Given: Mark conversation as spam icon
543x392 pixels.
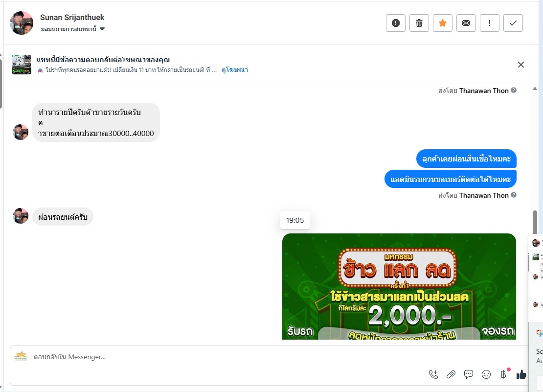Looking at the screenshot, I should click(395, 23).
